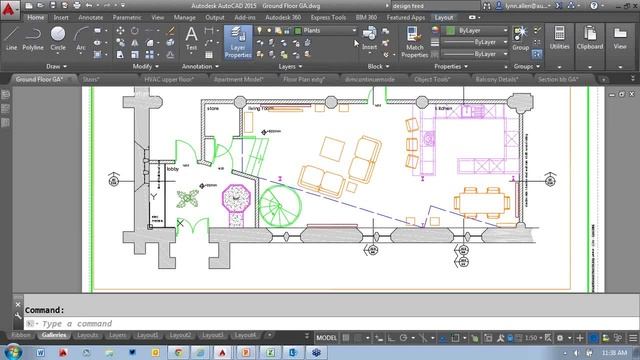Click the command line input field
Image resolution: width=640 pixels, height=360 pixels.
(x=331, y=324)
